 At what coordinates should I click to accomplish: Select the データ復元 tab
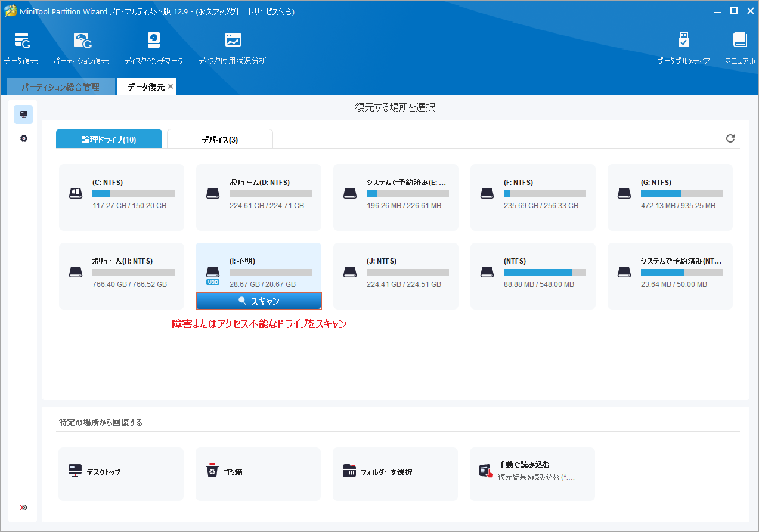pyautogui.click(x=145, y=87)
